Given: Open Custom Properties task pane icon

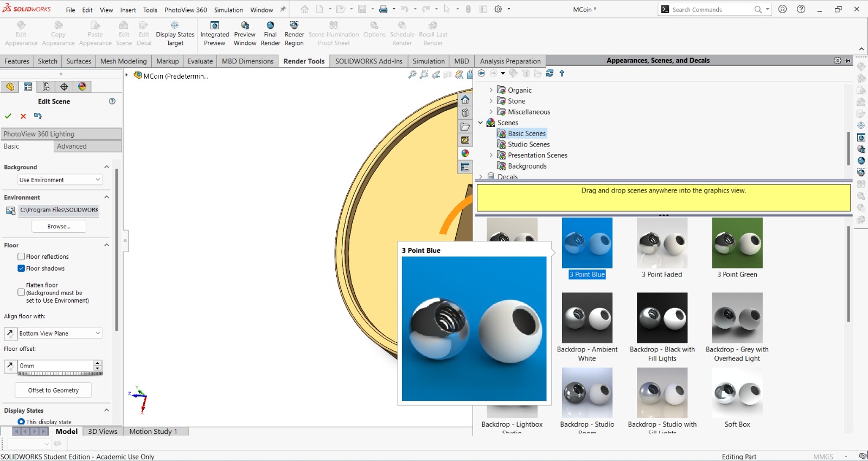Looking at the screenshot, I should [465, 167].
